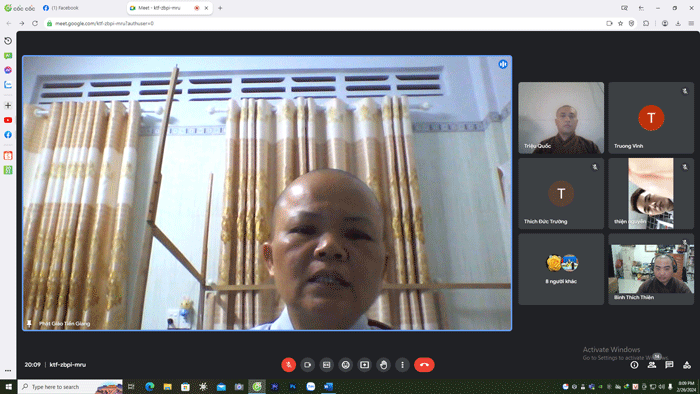This screenshot has width=700, height=394.
Task: Raise hand using the hand icon
Action: (383, 365)
